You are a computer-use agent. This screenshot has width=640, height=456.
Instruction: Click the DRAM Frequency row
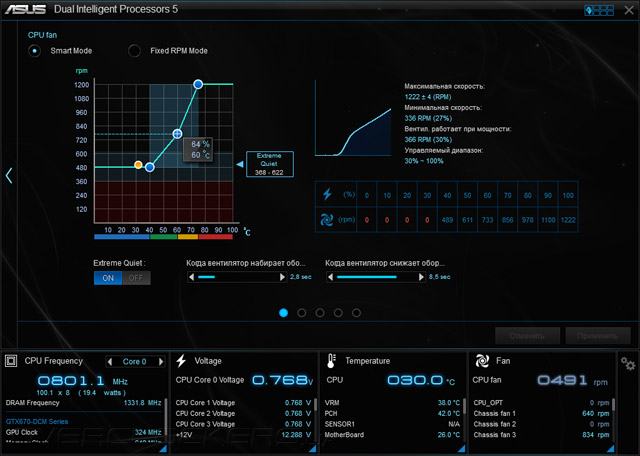pos(84,403)
